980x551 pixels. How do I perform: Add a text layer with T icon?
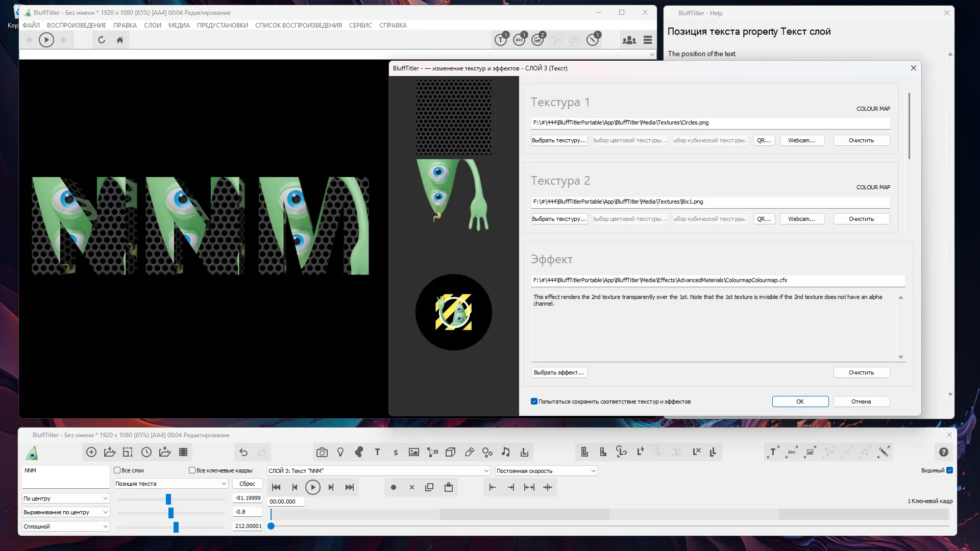click(x=377, y=452)
